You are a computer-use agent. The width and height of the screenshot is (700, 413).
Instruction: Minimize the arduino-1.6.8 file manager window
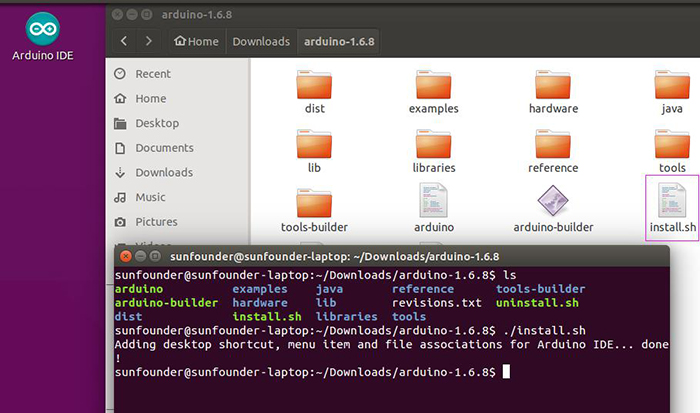132,15
